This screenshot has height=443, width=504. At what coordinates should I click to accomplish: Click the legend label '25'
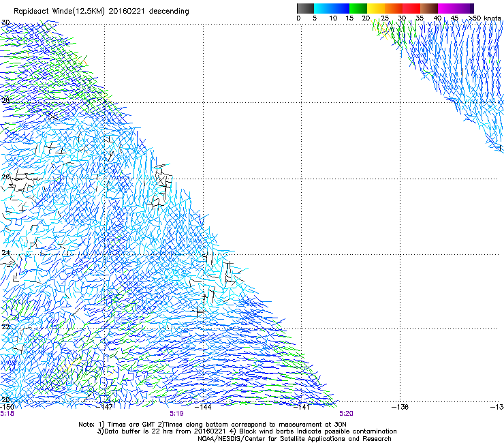385,18
